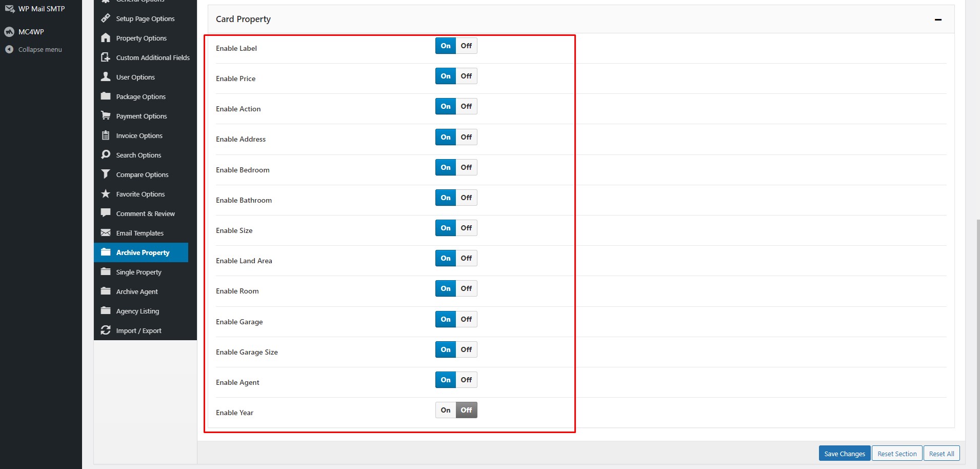The width and height of the screenshot is (980, 469).
Task: Click the Package Options folder icon
Action: pos(106,96)
